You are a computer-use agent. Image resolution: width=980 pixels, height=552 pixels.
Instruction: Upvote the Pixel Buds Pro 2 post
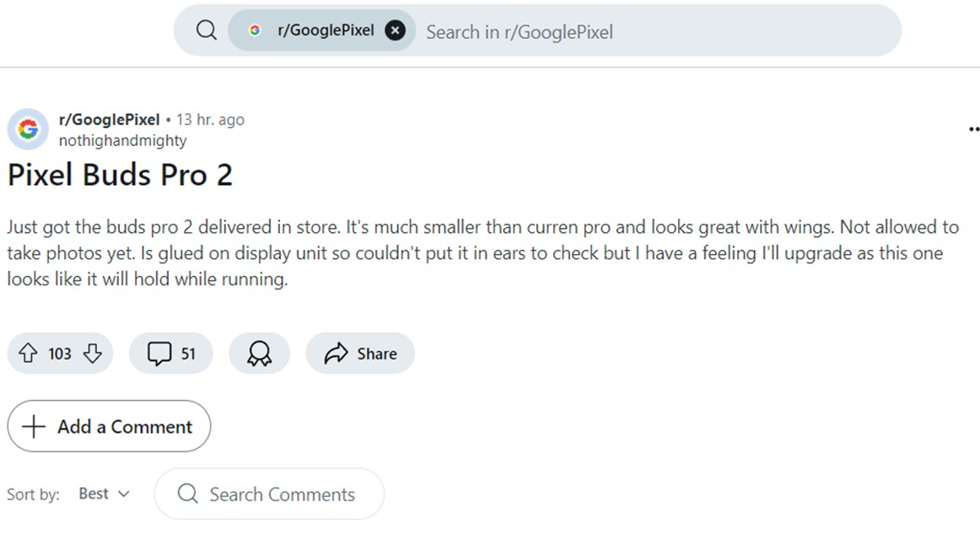(x=29, y=354)
